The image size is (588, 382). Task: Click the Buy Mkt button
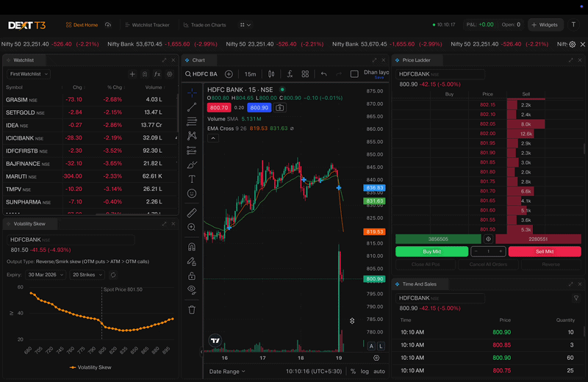431,251
